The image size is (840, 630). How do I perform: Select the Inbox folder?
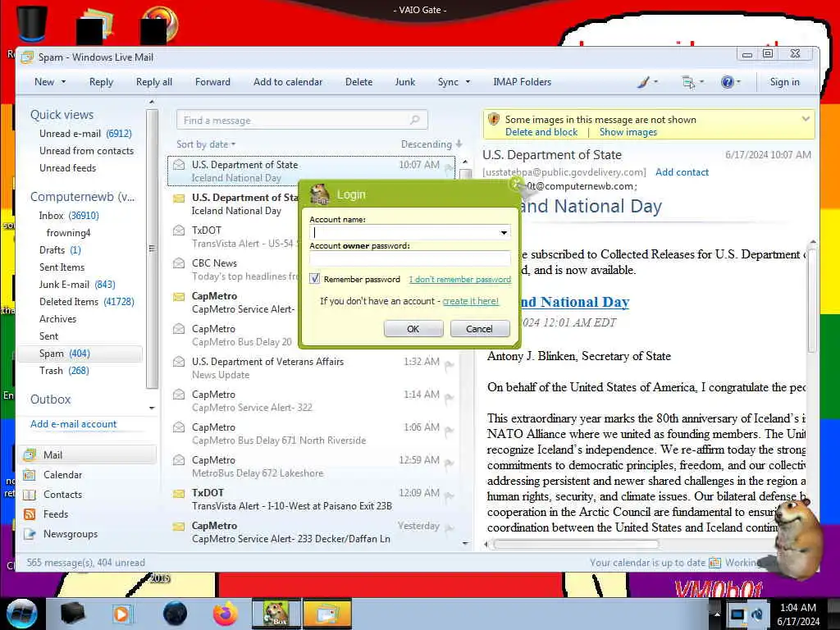coord(69,216)
